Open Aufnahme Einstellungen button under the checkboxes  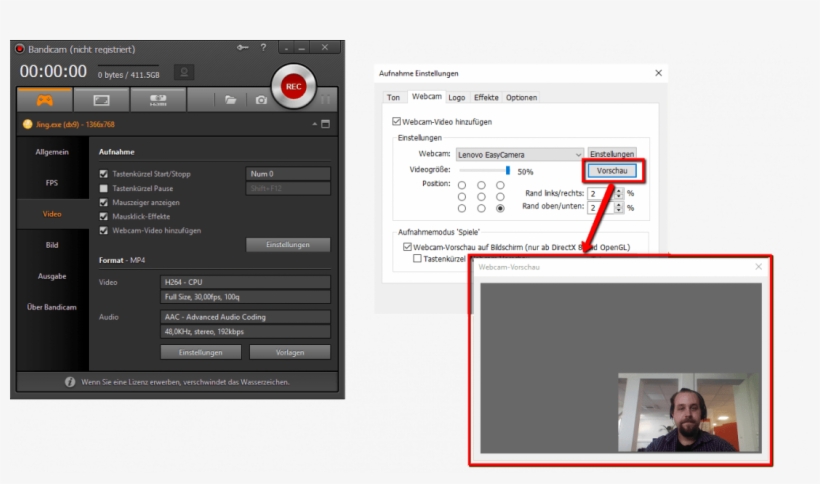coord(288,245)
